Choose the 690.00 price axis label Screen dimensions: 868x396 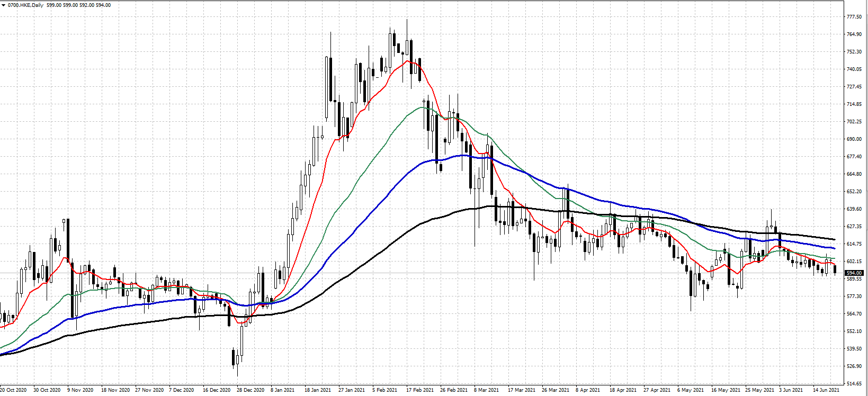pyautogui.click(x=854, y=139)
